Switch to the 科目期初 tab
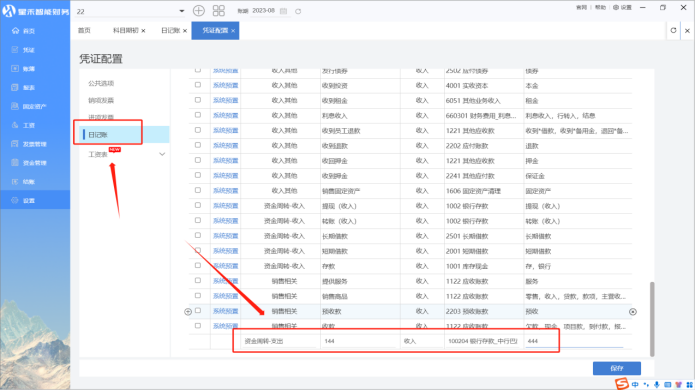The width and height of the screenshot is (695, 390). 126,30
